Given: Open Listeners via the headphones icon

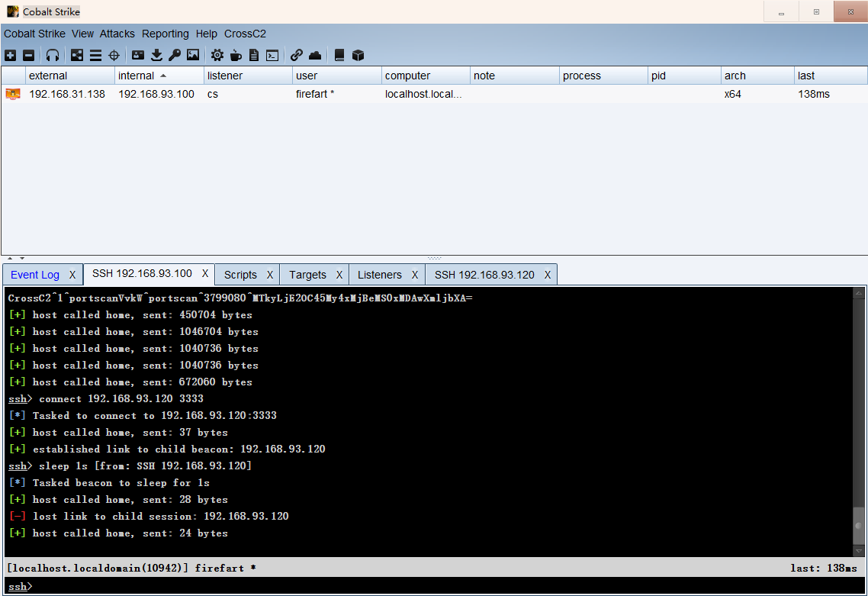Looking at the screenshot, I should pos(53,55).
